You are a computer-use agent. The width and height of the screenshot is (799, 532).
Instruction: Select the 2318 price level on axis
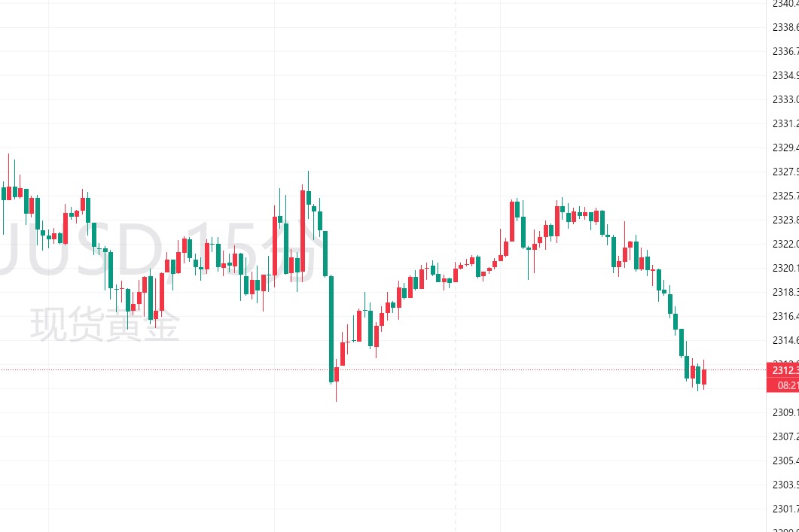(x=785, y=292)
